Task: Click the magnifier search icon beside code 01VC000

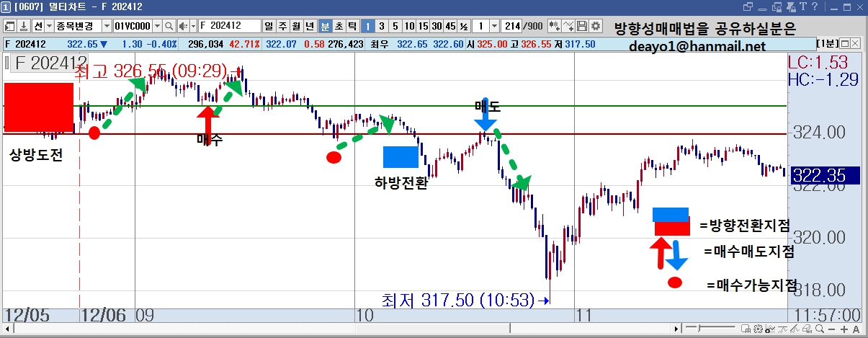Action: coord(169,26)
